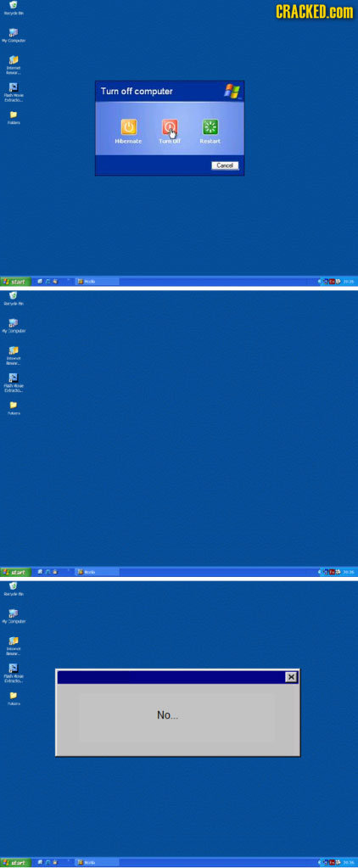Image resolution: width=358 pixels, height=868 pixels.
Task: Select My Computer on desktop showing the No... message box
Action: click(12, 615)
